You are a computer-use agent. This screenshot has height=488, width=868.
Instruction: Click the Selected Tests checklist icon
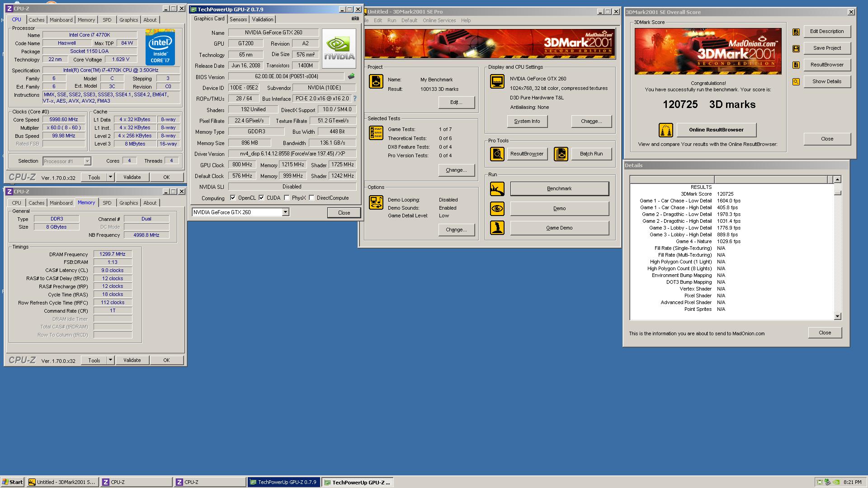click(x=376, y=133)
